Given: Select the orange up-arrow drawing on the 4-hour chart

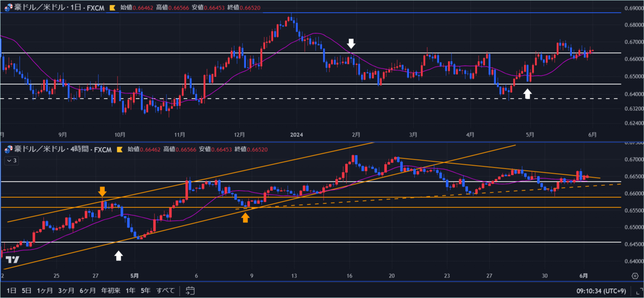Looking at the screenshot, I should point(245,217).
